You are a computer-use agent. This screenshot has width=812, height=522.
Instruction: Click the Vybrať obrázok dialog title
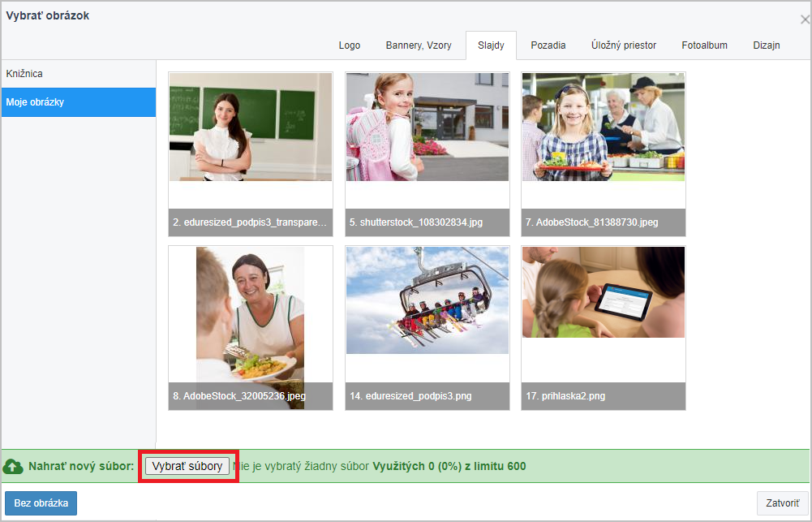tap(48, 15)
